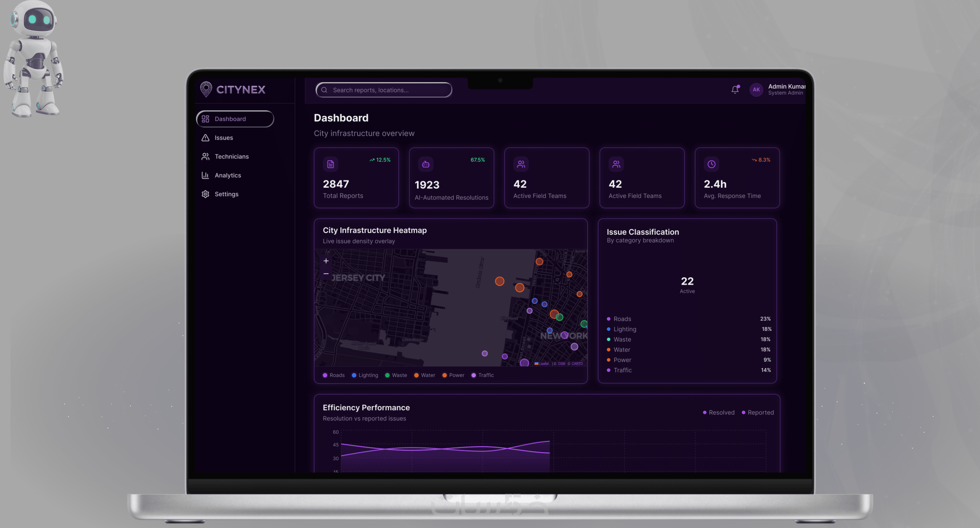This screenshot has height=528, width=980.
Task: Open the Issues sidebar page
Action: tap(224, 138)
